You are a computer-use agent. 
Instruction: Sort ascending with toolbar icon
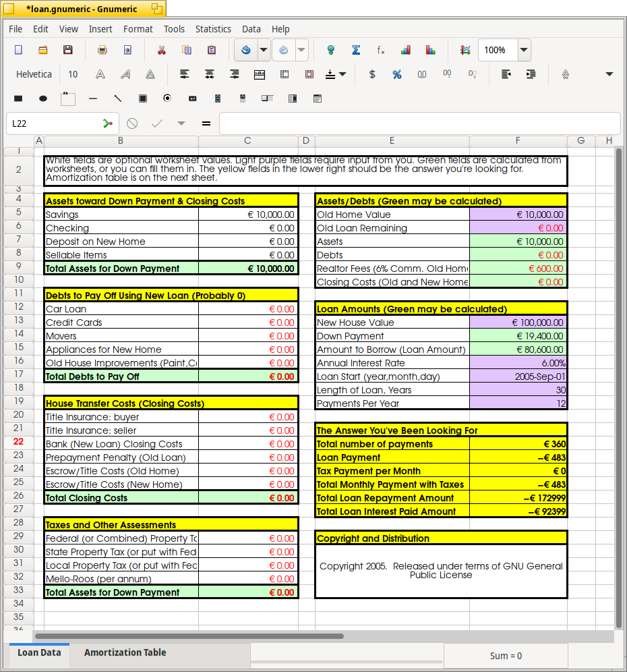click(406, 50)
